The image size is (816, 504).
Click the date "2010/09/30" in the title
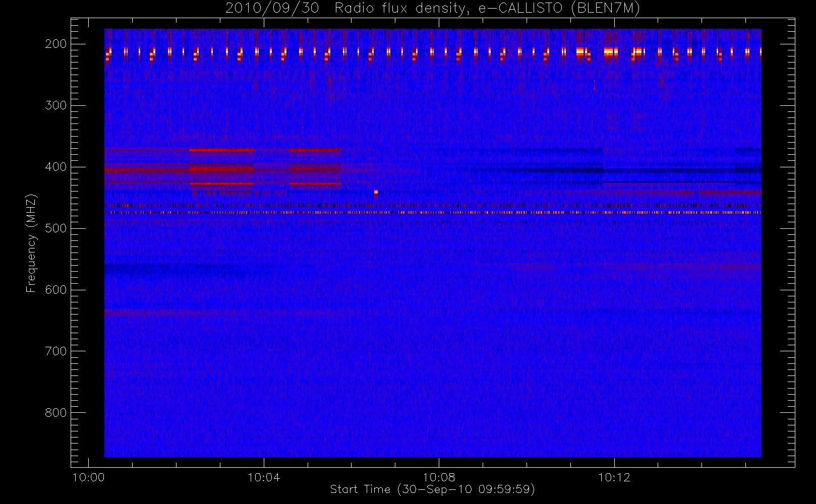click(272, 9)
